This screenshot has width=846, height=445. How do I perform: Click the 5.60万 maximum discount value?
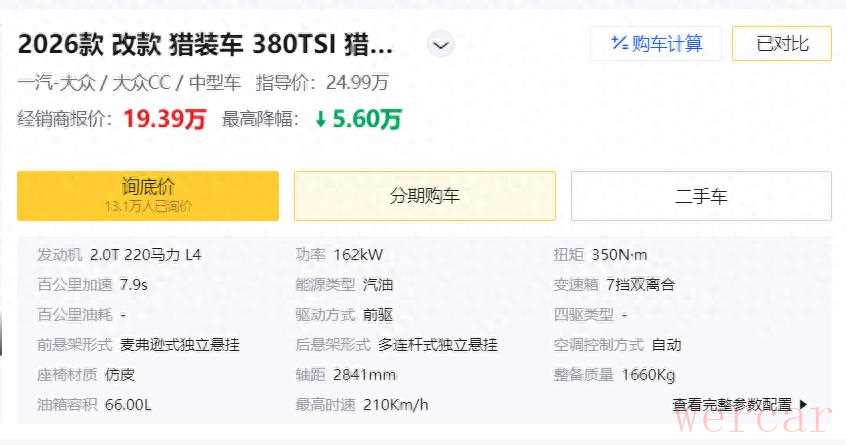(366, 119)
